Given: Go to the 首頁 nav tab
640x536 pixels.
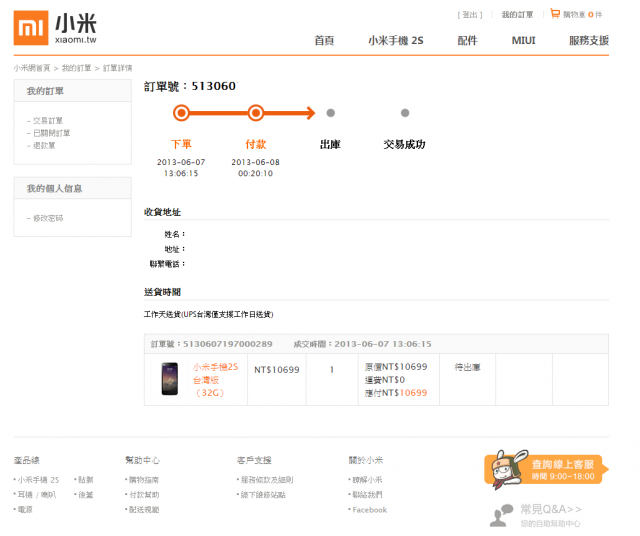Looking at the screenshot, I should tap(324, 40).
